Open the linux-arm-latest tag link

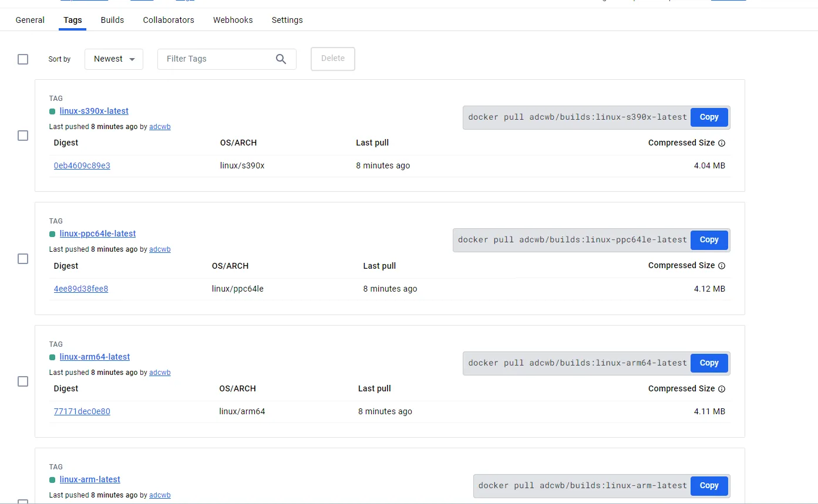[x=90, y=479]
